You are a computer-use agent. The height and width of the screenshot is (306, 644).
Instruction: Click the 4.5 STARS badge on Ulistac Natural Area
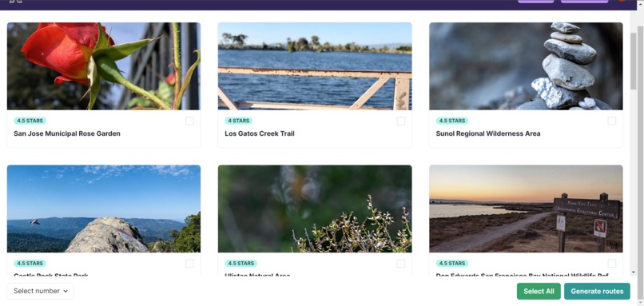coord(241,264)
